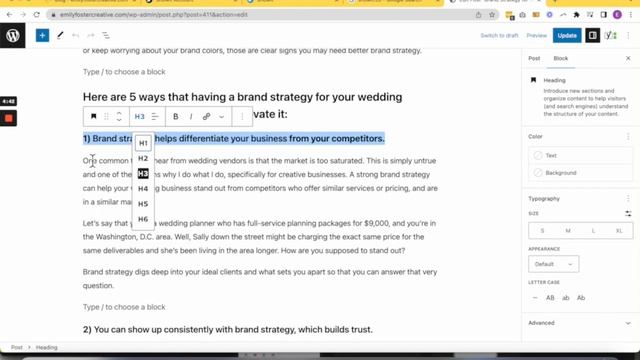This screenshot has height=360, width=640.
Task: Click the Heading block type bookmark icon
Action: click(x=93, y=116)
